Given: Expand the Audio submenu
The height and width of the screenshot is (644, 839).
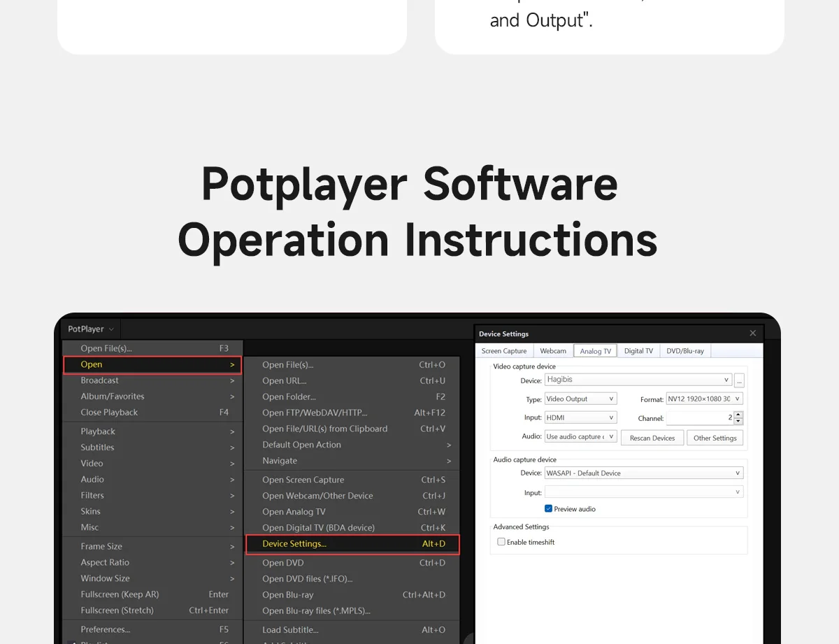Looking at the screenshot, I should [x=152, y=480].
